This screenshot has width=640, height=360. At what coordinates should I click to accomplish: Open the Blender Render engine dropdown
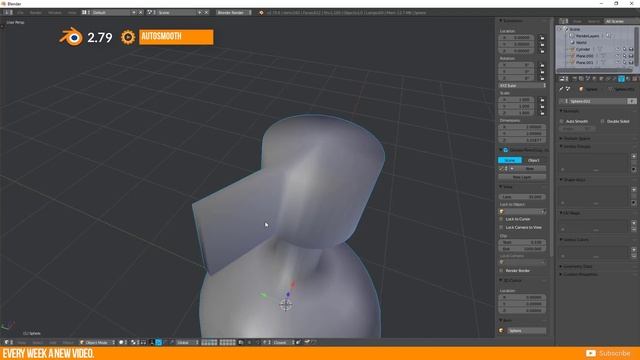[x=233, y=13]
